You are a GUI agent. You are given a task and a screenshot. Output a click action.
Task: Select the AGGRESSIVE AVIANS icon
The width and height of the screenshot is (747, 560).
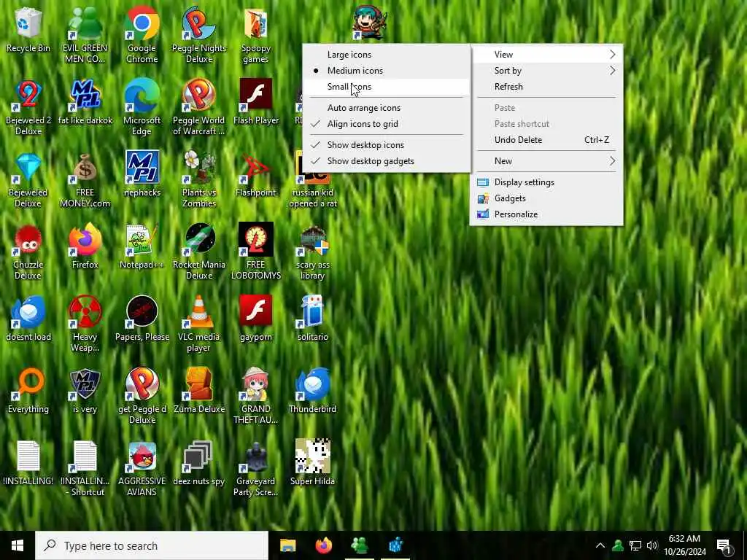(142, 469)
